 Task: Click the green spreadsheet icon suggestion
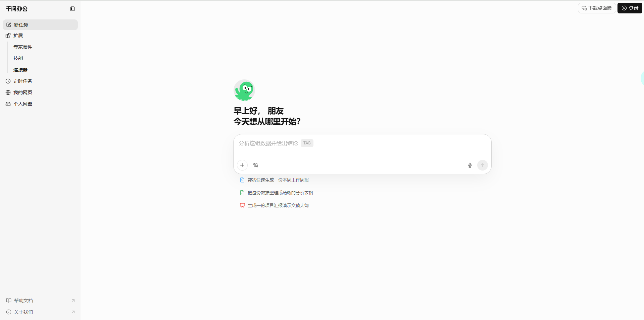coord(242,193)
